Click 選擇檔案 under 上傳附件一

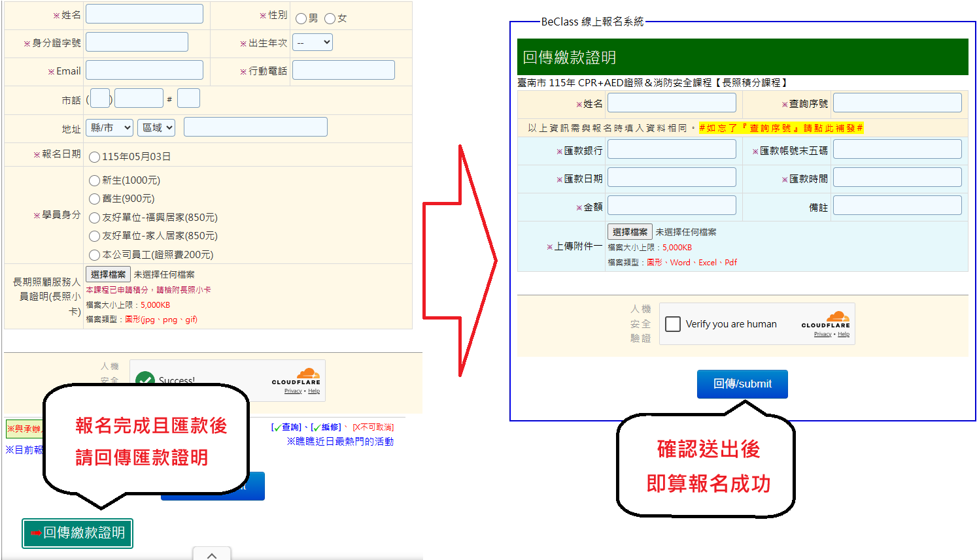pos(630,232)
